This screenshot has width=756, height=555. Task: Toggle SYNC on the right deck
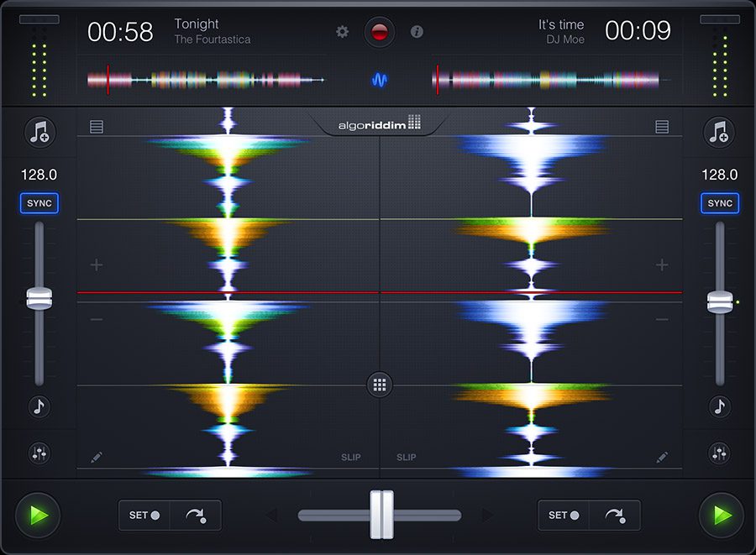tap(719, 203)
